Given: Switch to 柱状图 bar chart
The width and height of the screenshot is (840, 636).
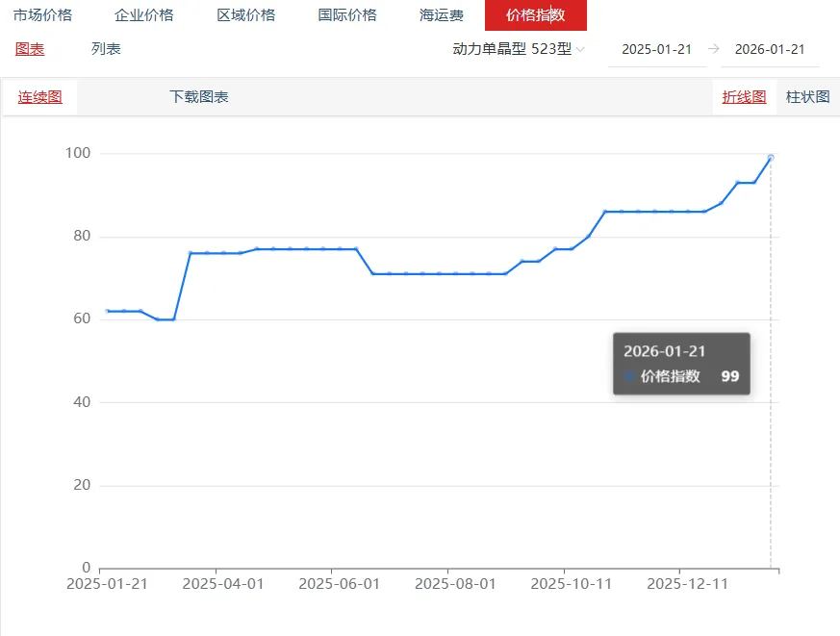Looking at the screenshot, I should tap(808, 97).
